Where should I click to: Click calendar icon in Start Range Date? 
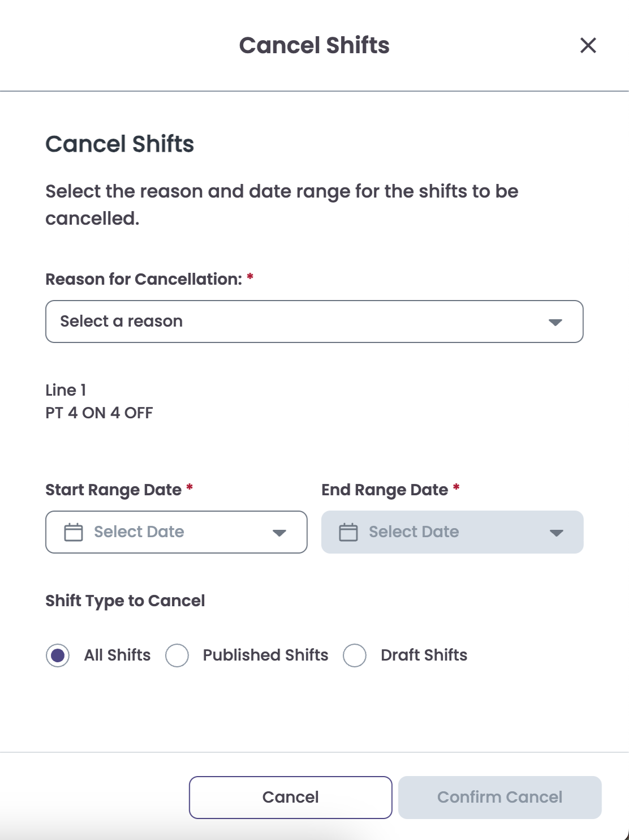[74, 532]
